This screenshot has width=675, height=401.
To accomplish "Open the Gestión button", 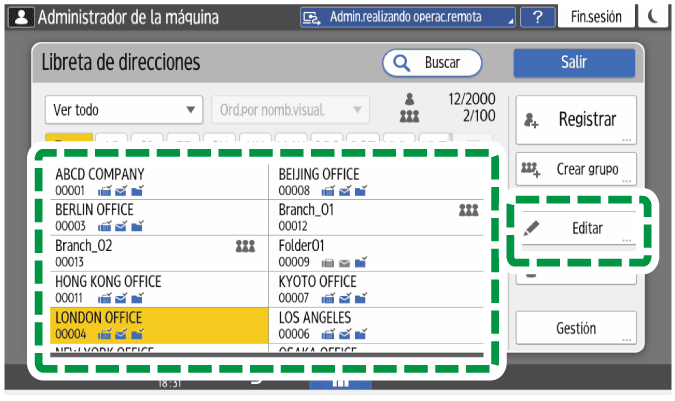I will click(575, 328).
